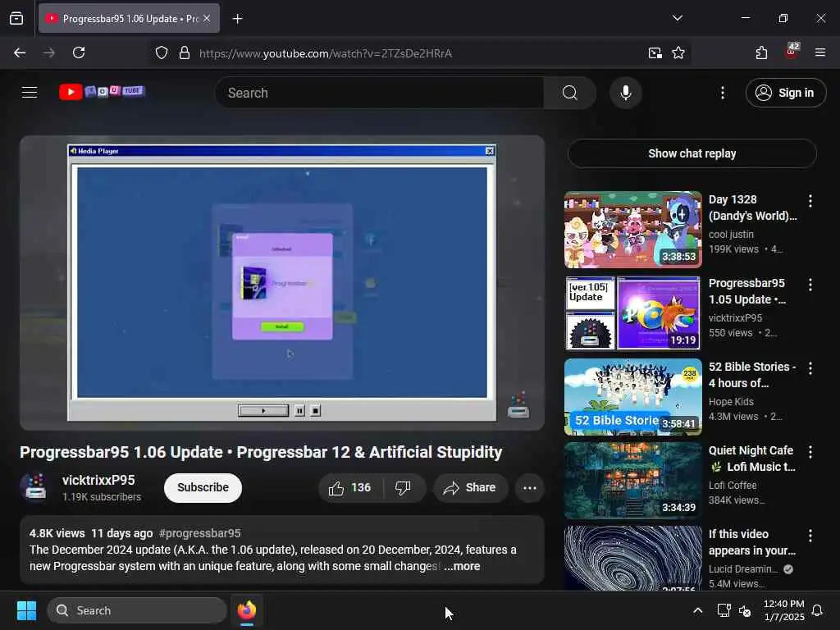Go back in browser history
840x630 pixels.
click(x=20, y=52)
